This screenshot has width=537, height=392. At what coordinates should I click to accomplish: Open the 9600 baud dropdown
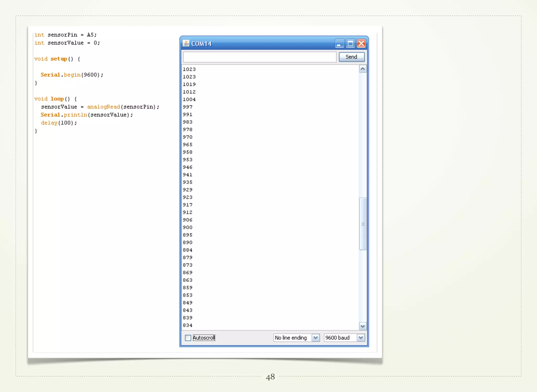pyautogui.click(x=344, y=338)
